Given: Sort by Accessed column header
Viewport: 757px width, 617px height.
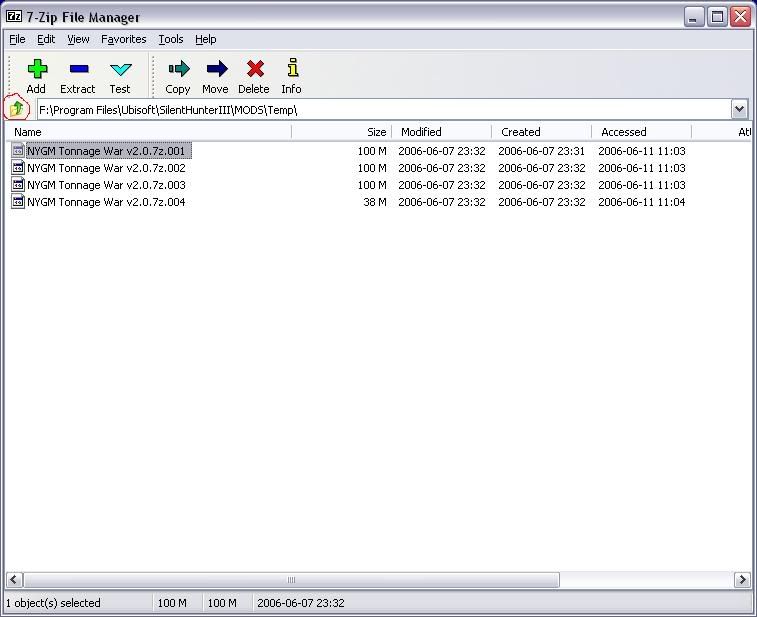Looking at the screenshot, I should [x=641, y=132].
